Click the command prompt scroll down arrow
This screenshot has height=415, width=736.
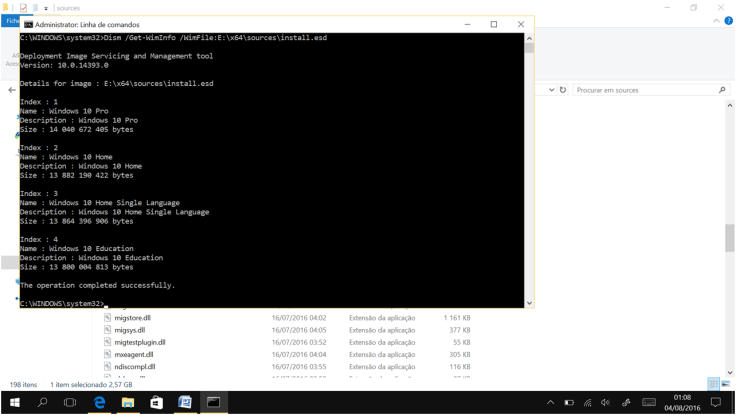529,303
